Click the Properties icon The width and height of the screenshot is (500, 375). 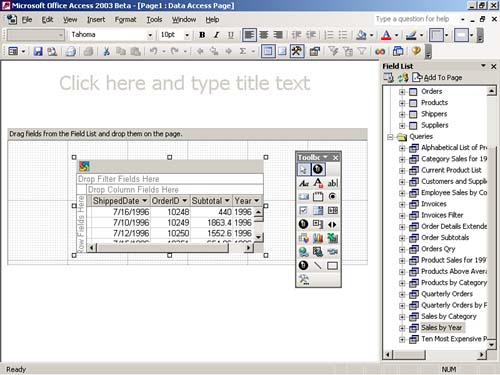[314, 51]
